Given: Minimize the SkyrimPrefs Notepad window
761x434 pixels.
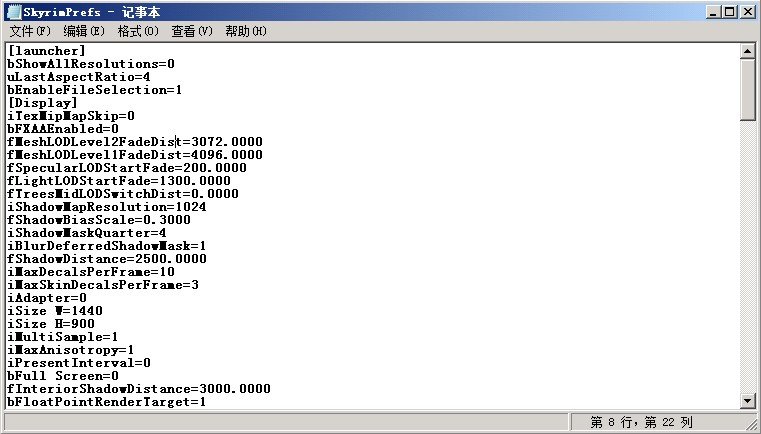Looking at the screenshot, I should [712, 12].
